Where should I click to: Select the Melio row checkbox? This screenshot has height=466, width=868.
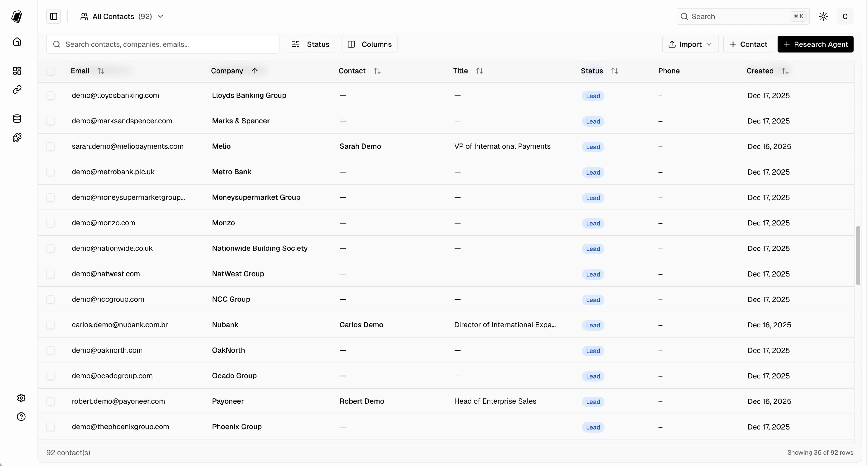51,146
